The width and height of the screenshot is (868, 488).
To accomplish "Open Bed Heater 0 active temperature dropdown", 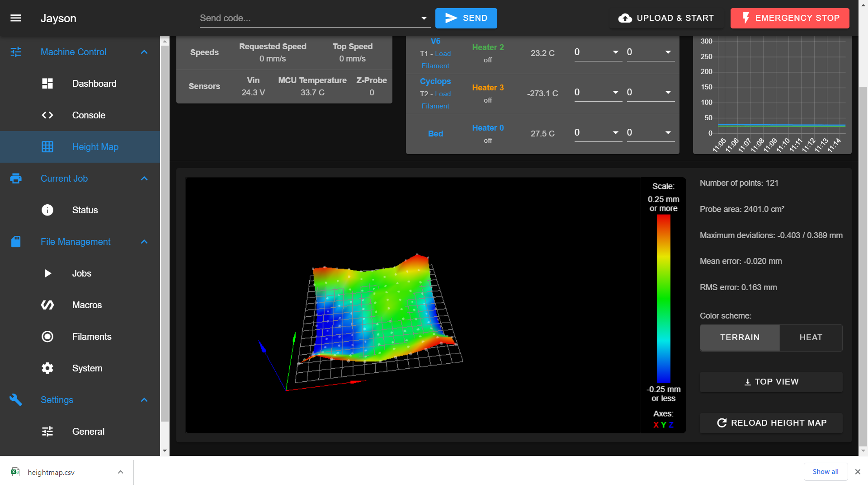I will [x=616, y=133].
